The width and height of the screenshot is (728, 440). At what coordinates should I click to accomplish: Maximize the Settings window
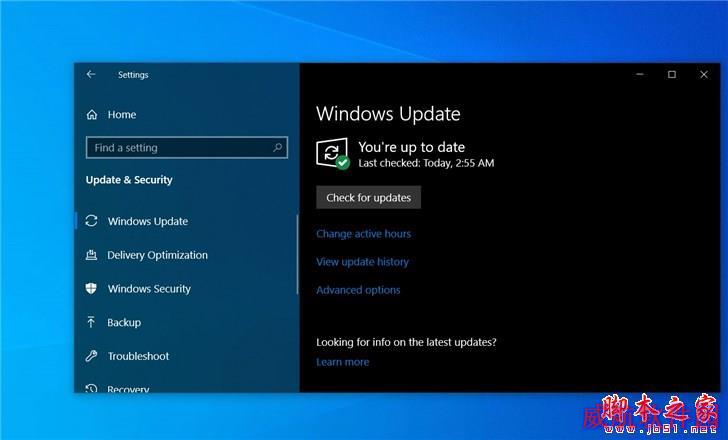click(x=672, y=74)
